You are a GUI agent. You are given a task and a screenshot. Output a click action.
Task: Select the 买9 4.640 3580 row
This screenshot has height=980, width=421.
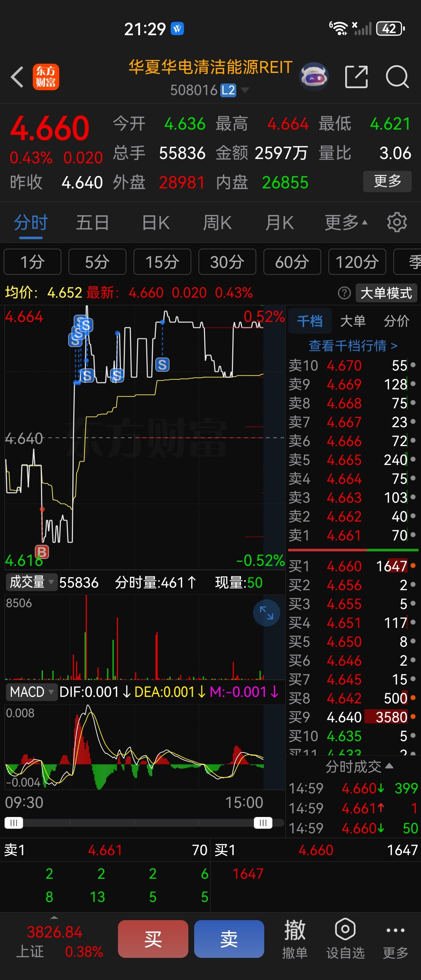353,717
